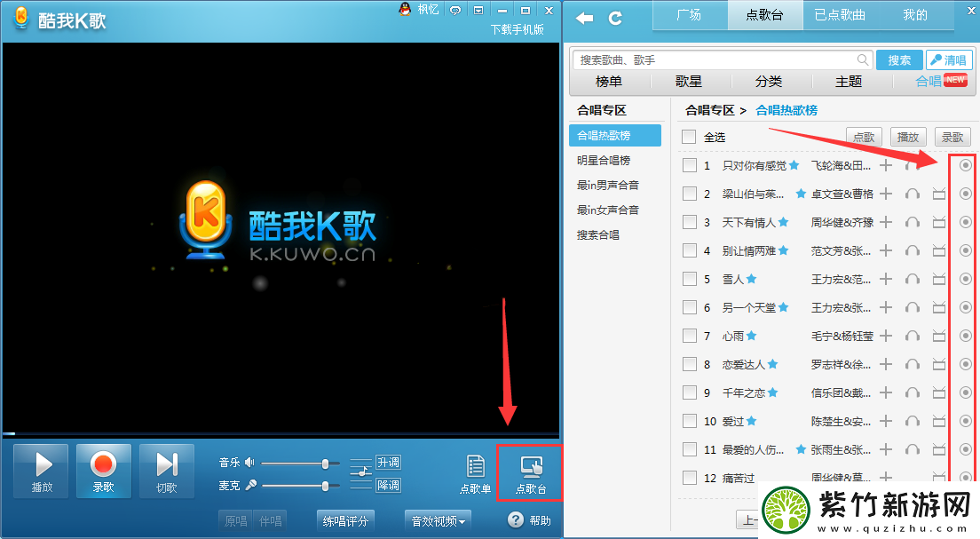Tick the 全选 select-all checkbox
Viewport: 980px width, 539px height.
pos(689,137)
